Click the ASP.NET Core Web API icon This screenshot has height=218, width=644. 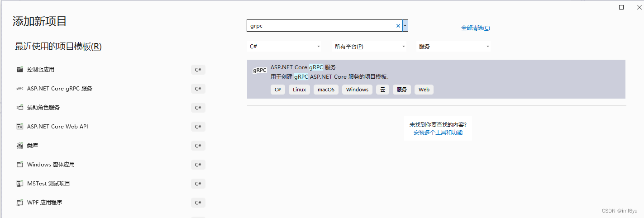(19, 127)
